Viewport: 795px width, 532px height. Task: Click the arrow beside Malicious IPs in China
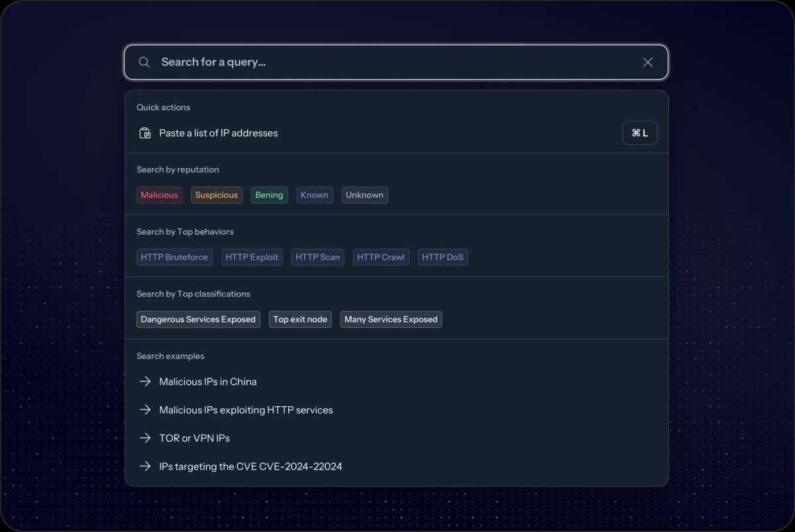click(144, 382)
